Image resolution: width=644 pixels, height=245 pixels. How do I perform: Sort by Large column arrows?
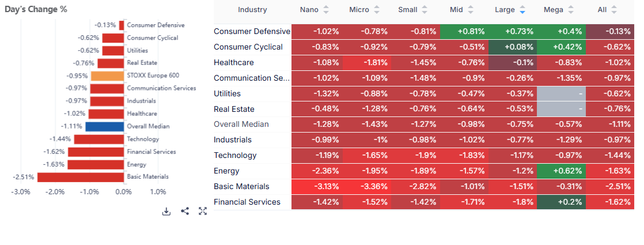522,10
